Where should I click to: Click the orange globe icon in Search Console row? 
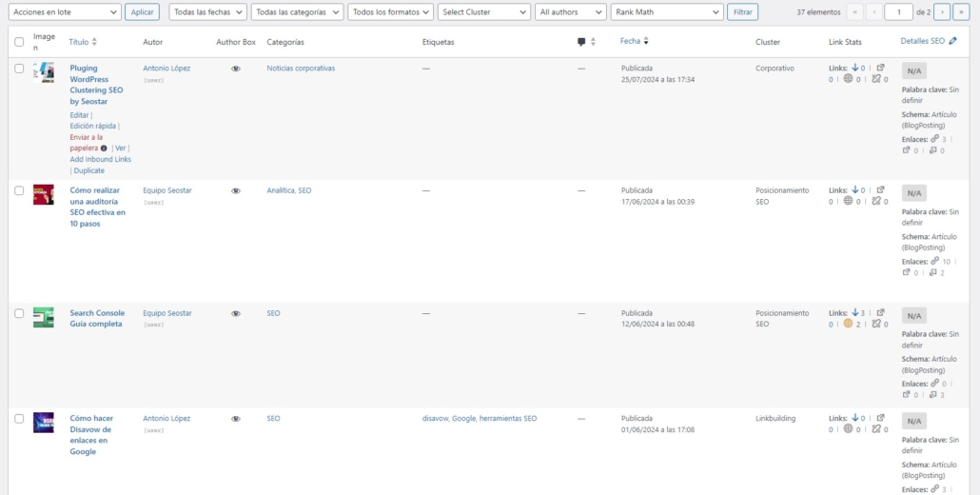point(847,324)
